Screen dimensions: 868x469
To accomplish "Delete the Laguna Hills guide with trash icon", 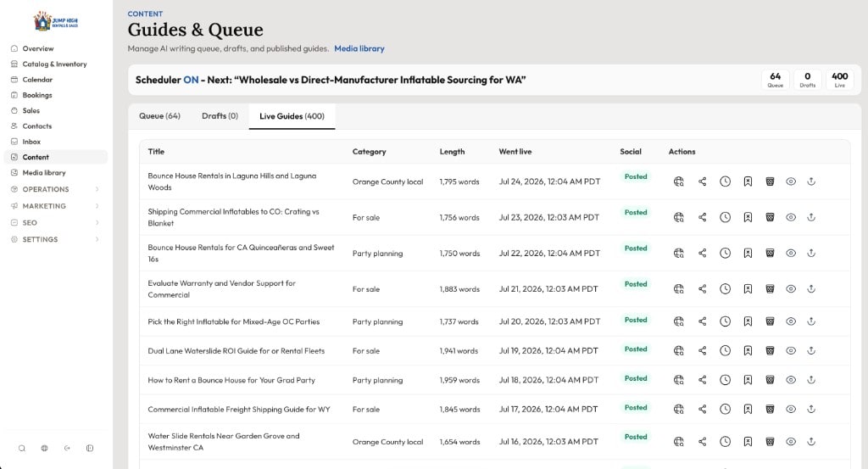I will point(770,181).
